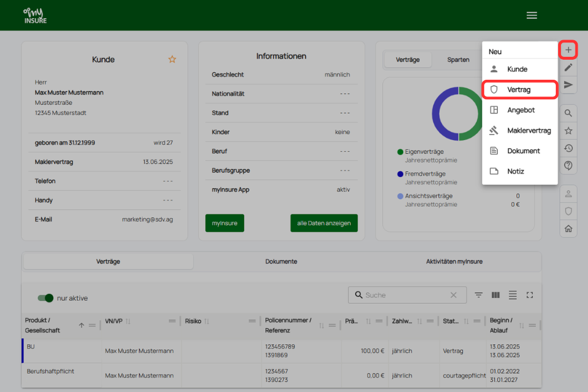Mark customer as favorite with star icon
The image size is (588, 392).
pos(172,59)
